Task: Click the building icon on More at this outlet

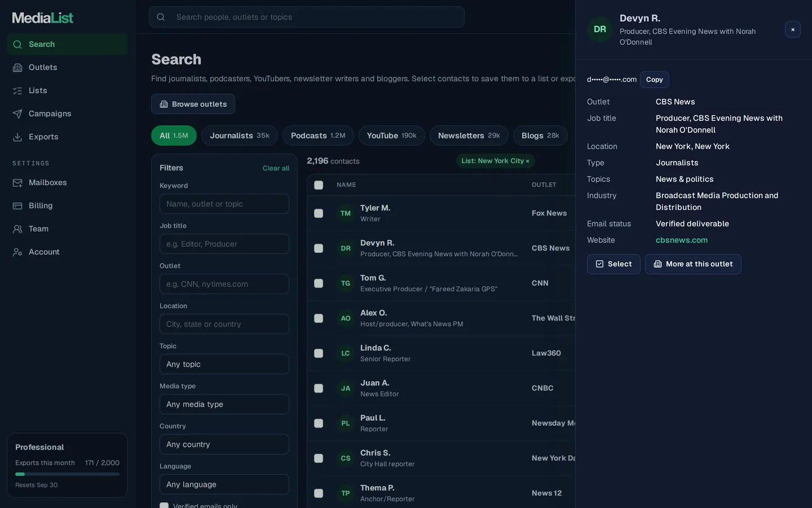Action: point(657,264)
